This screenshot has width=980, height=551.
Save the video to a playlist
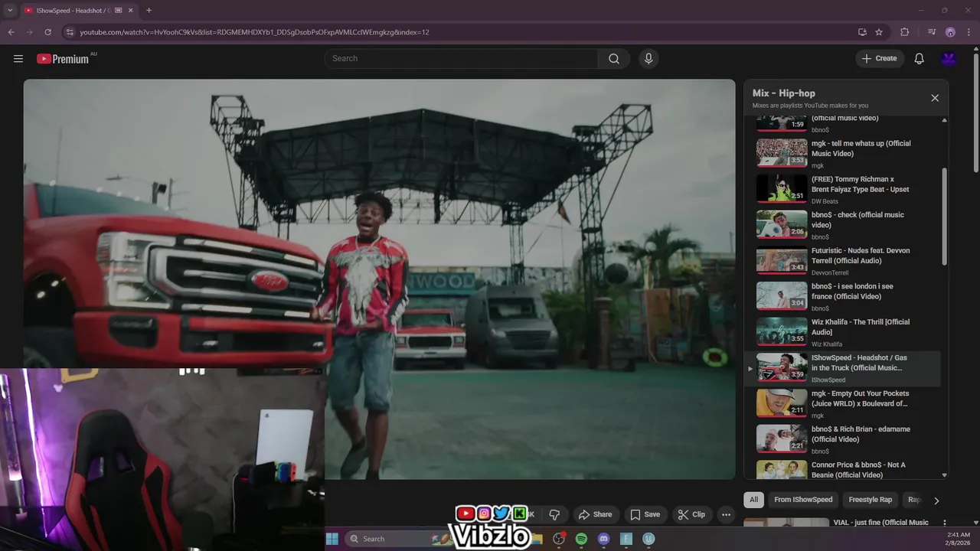click(x=645, y=514)
